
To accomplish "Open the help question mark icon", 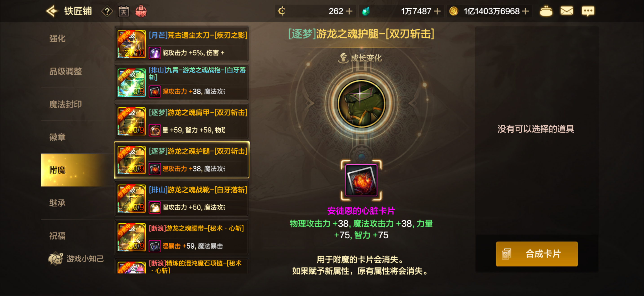I will tap(107, 11).
